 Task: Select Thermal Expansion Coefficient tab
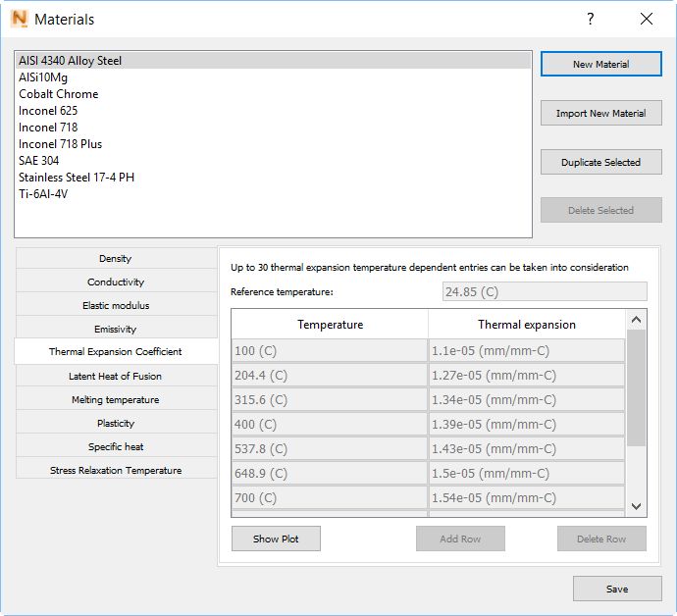pyautogui.click(x=116, y=351)
